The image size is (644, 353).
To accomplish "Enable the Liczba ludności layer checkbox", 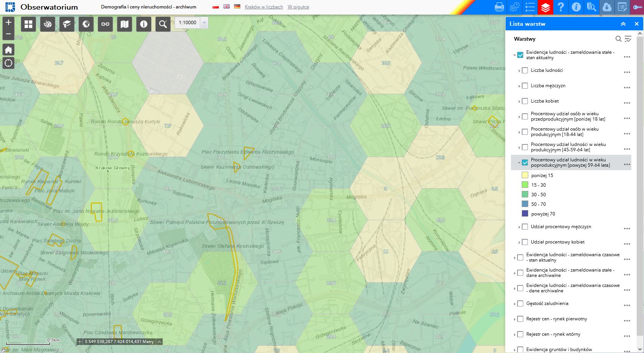I will [x=525, y=70].
